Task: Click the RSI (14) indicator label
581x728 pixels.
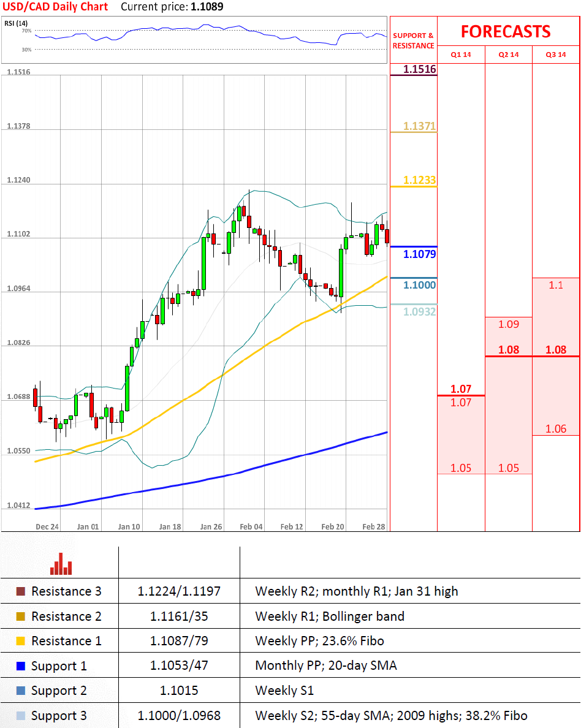Action: tap(17, 23)
